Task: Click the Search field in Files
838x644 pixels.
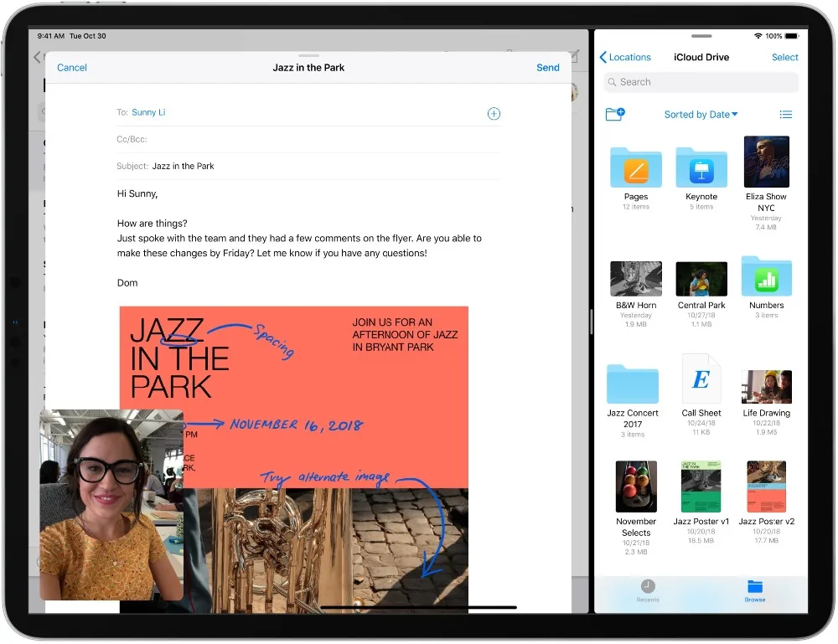Action: (701, 82)
